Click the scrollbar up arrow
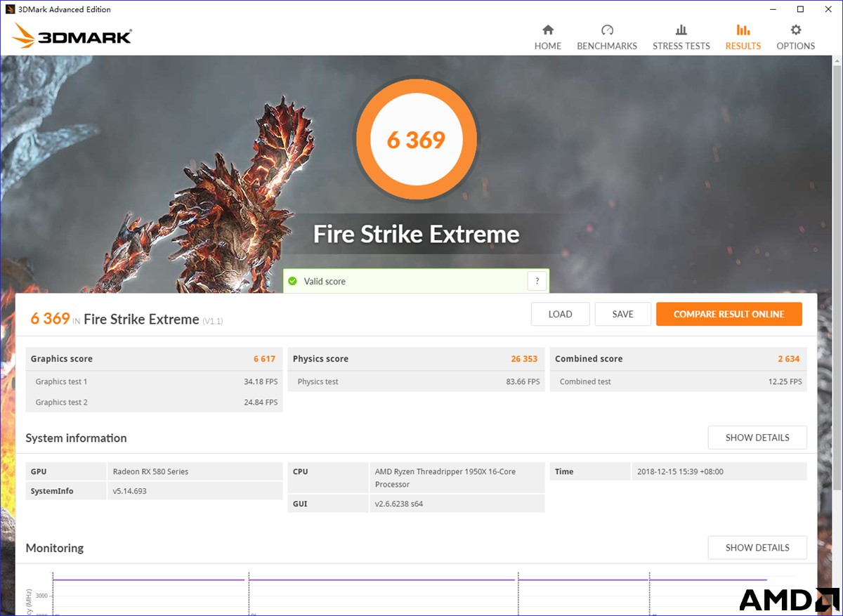 click(837, 61)
